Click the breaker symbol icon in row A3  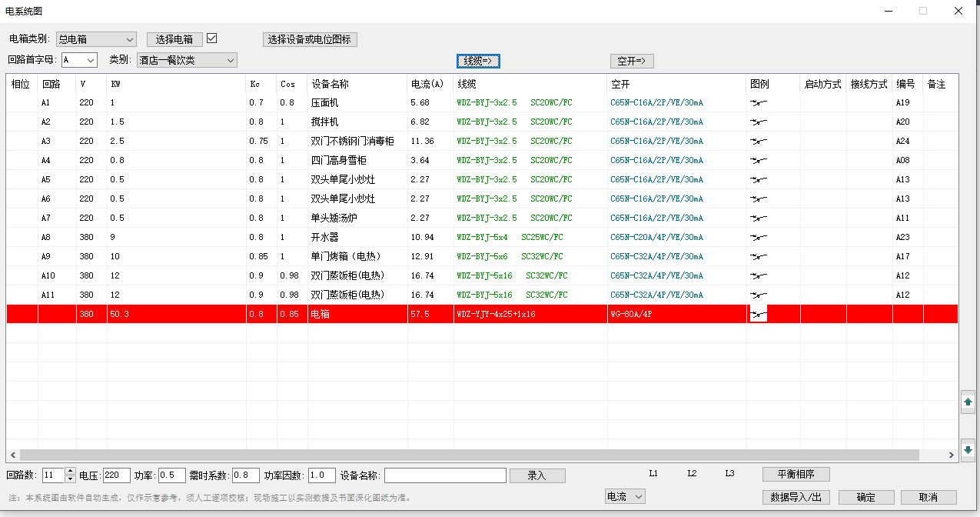[x=759, y=141]
